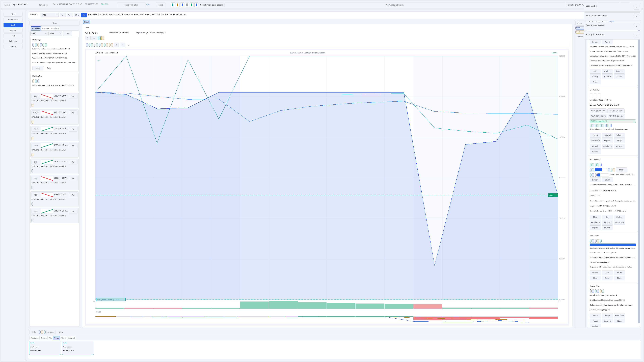Image resolution: width=644 pixels, height=362 pixels.
Task: Click the gray chip under XLF row
Action: (33, 171)
